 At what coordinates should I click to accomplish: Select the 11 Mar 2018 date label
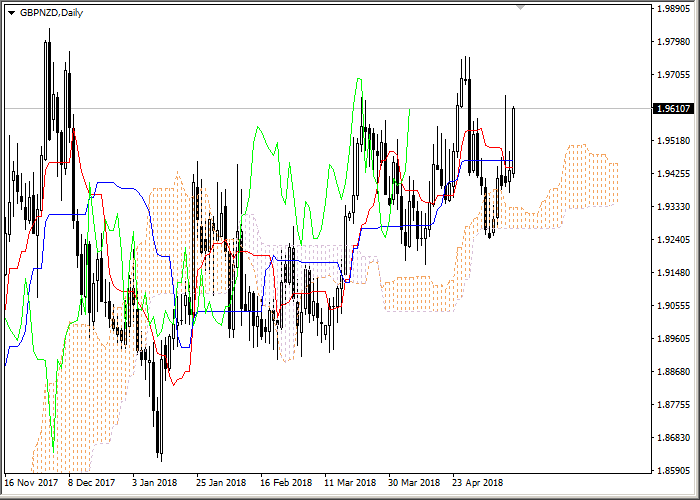tap(350, 481)
